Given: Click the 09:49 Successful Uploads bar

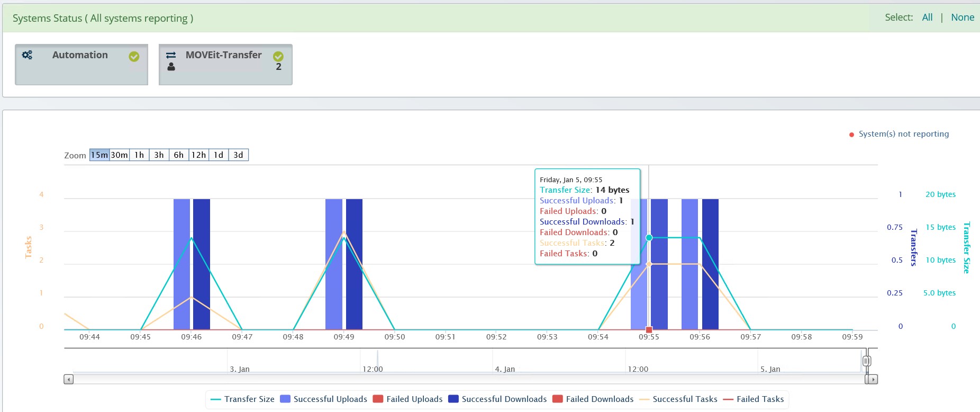Looking at the screenshot, I should tap(334, 264).
